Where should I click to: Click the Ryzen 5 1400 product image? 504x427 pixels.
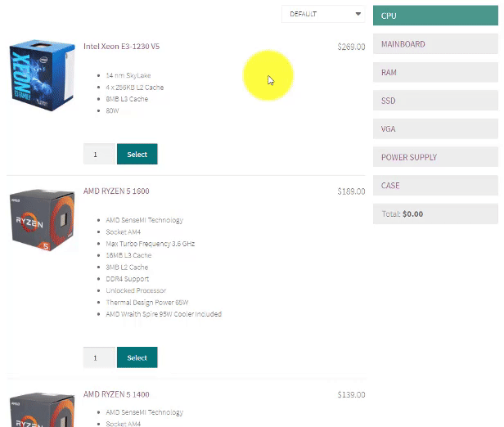[42, 410]
